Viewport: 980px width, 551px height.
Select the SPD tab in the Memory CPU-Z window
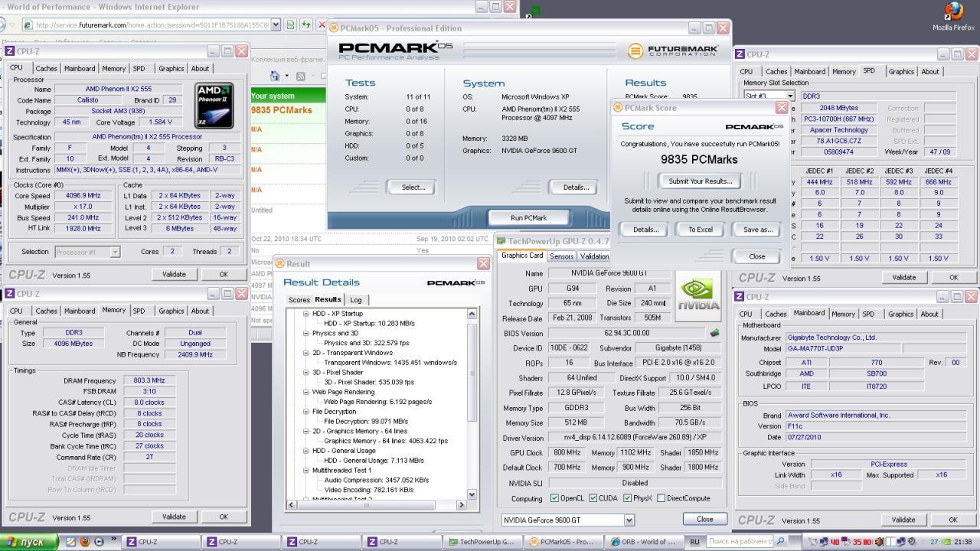click(139, 311)
